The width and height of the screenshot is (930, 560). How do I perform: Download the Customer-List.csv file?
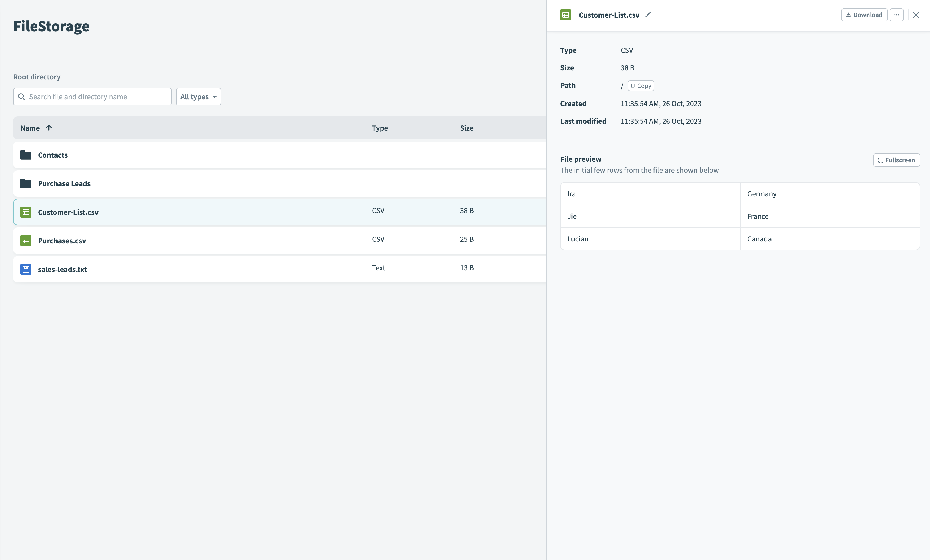pyautogui.click(x=864, y=15)
